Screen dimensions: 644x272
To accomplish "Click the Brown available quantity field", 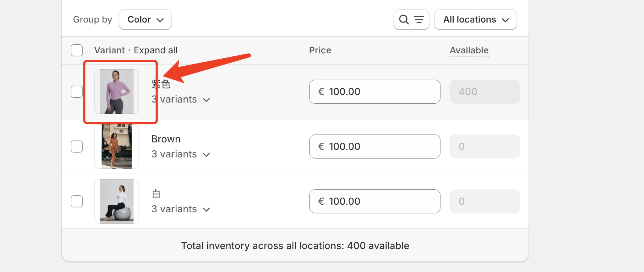I will [485, 147].
